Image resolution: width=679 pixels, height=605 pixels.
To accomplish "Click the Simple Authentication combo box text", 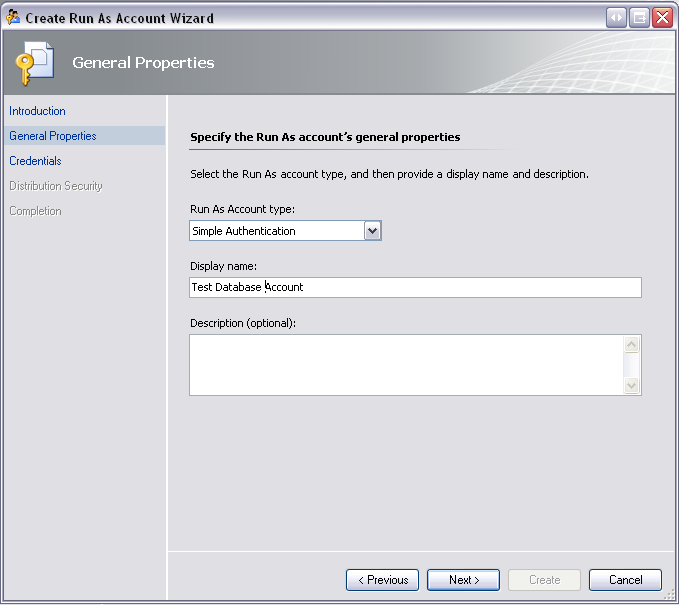I will 244,231.
